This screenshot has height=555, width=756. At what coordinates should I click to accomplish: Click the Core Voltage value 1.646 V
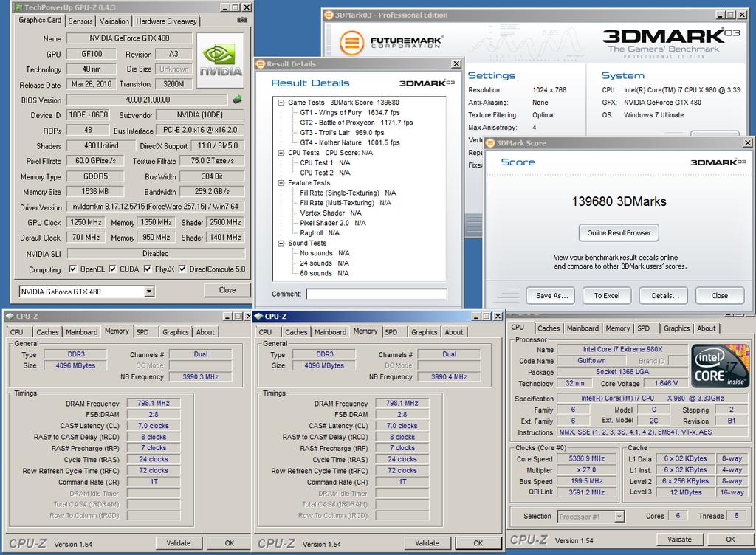pyautogui.click(x=666, y=383)
